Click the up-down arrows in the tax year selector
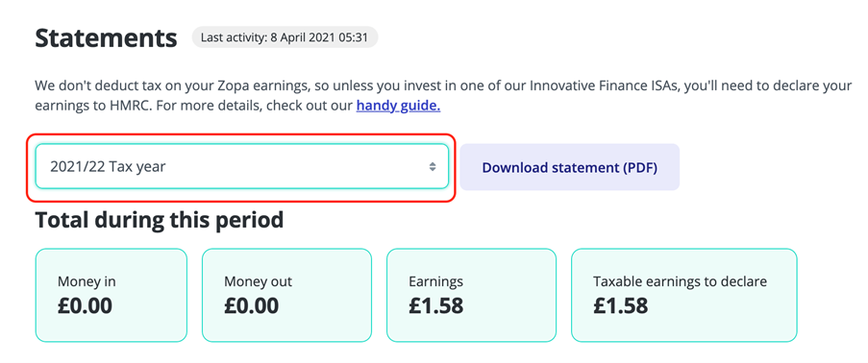868x363 pixels. 433,166
